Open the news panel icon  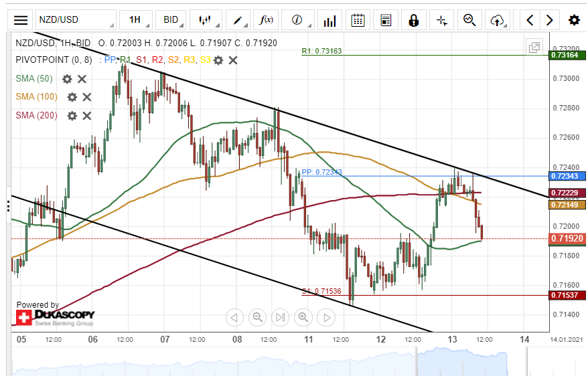coord(386,20)
